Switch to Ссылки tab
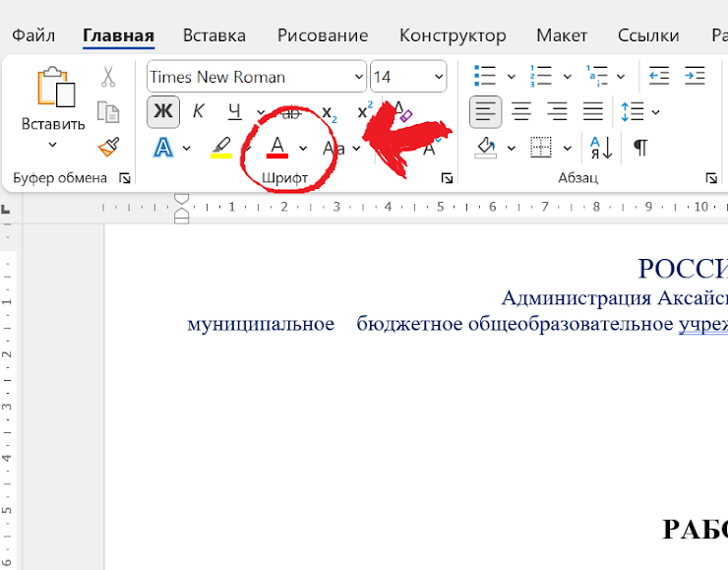728x570 pixels. pos(648,35)
